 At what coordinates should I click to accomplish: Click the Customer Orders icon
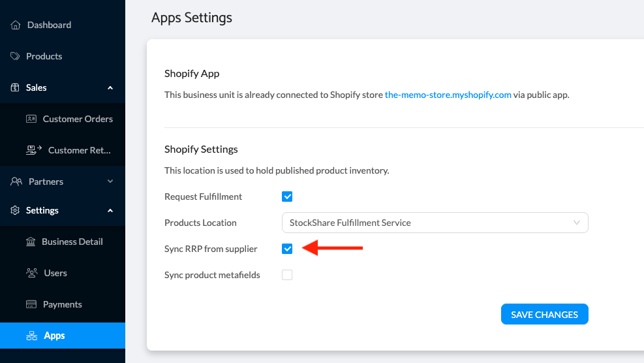coord(31,119)
